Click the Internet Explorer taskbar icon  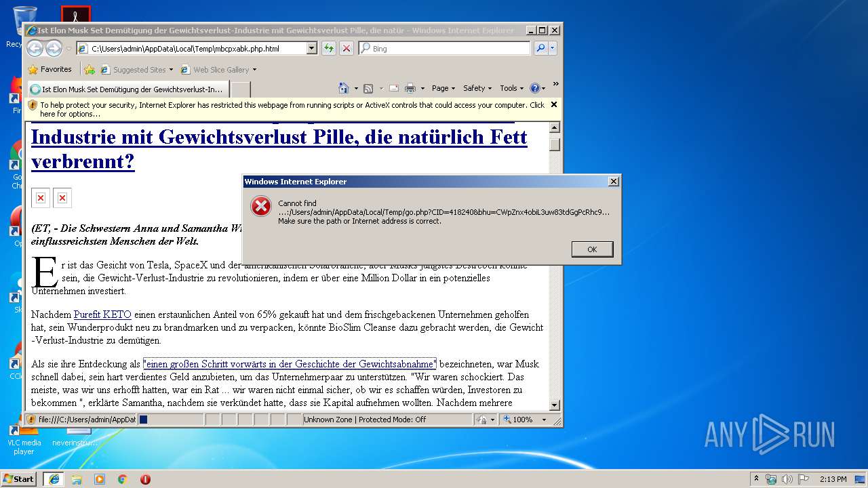54,479
